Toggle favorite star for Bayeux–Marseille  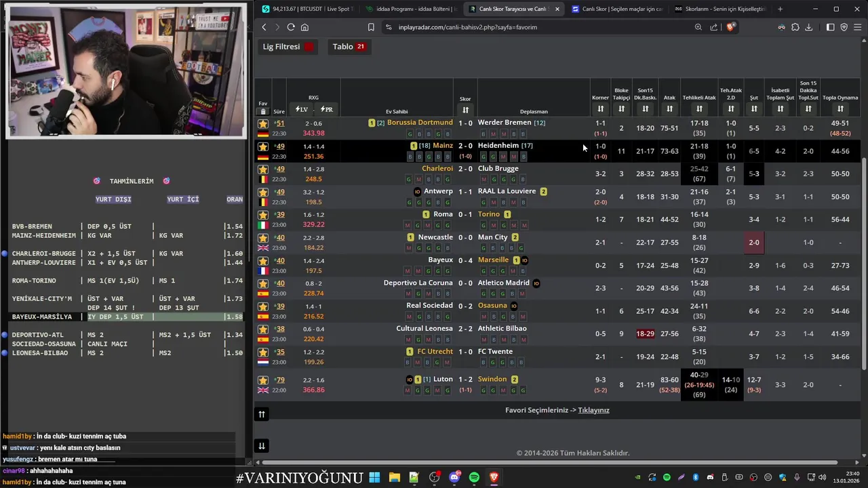(263, 261)
